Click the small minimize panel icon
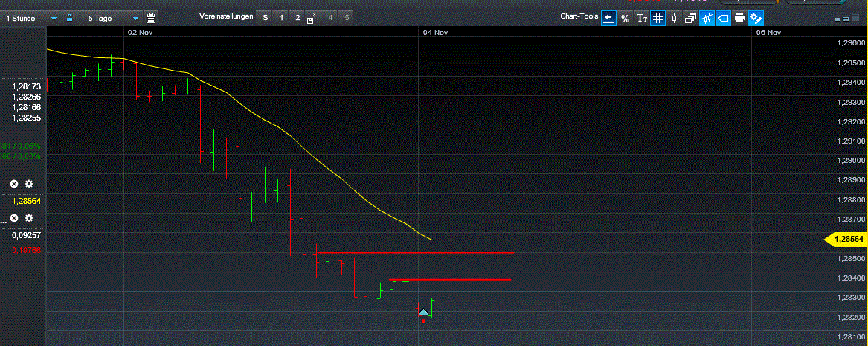Screen dimensions: 868x346 838,19
